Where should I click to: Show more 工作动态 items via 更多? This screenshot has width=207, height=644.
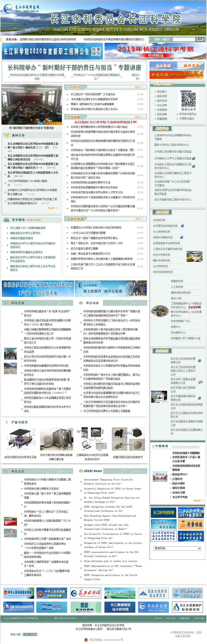(139, 117)
